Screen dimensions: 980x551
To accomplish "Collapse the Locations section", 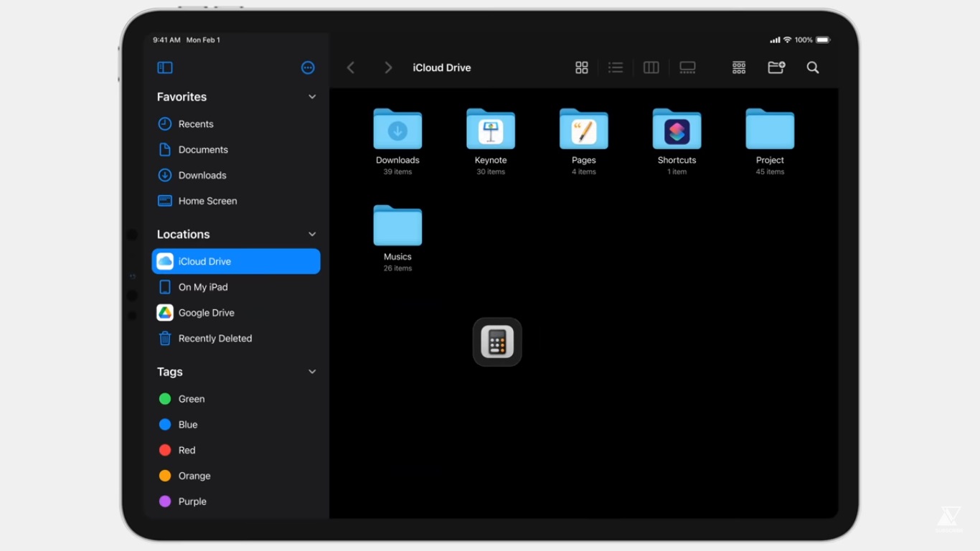I will 312,235.
